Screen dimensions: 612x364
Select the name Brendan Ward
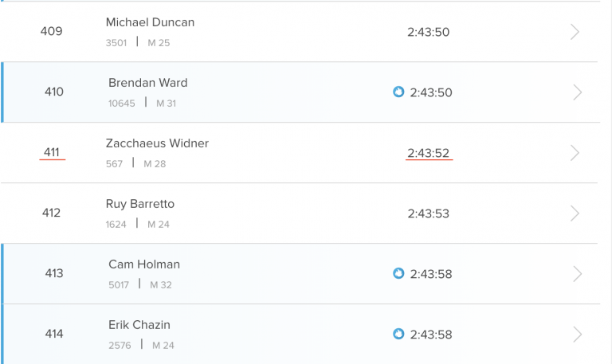coord(148,83)
